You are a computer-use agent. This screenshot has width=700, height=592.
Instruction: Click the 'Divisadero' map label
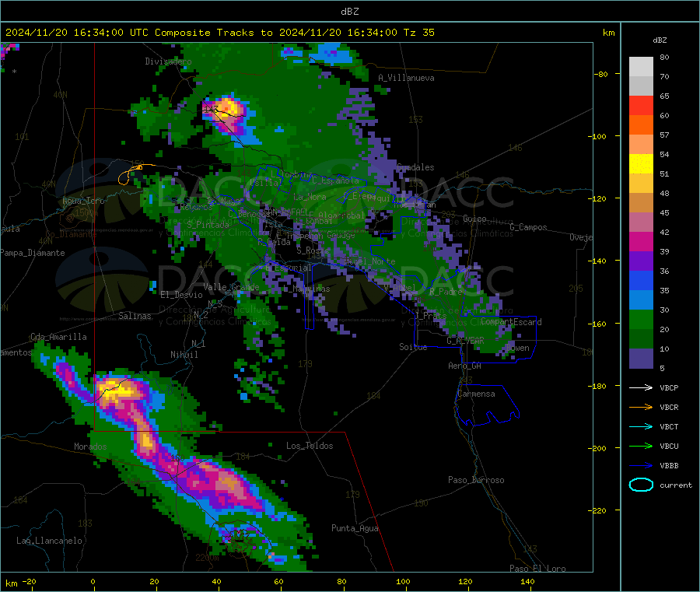pos(168,61)
